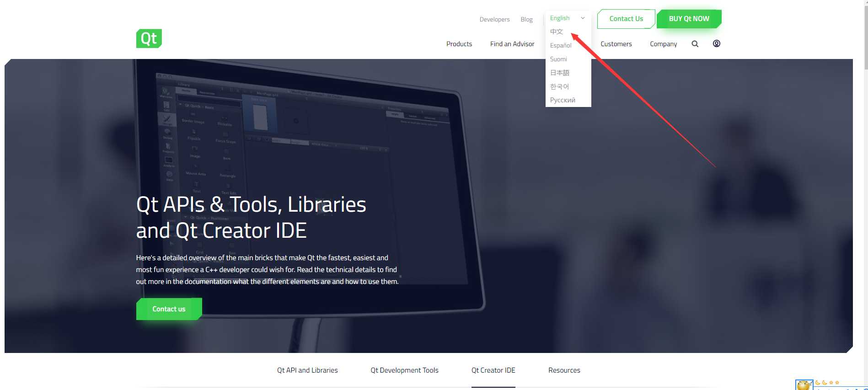Switch to Resources tab
Screen dimensions: 868x390
pos(564,370)
